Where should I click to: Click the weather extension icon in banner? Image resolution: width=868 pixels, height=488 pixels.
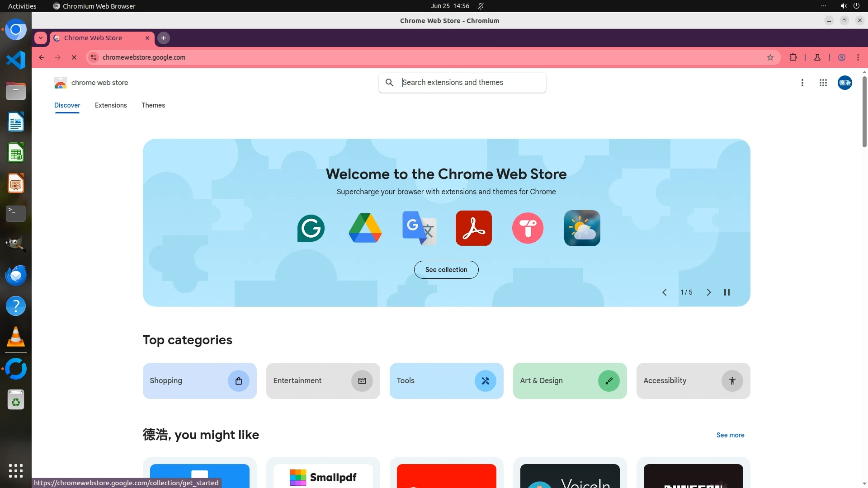[582, 228]
